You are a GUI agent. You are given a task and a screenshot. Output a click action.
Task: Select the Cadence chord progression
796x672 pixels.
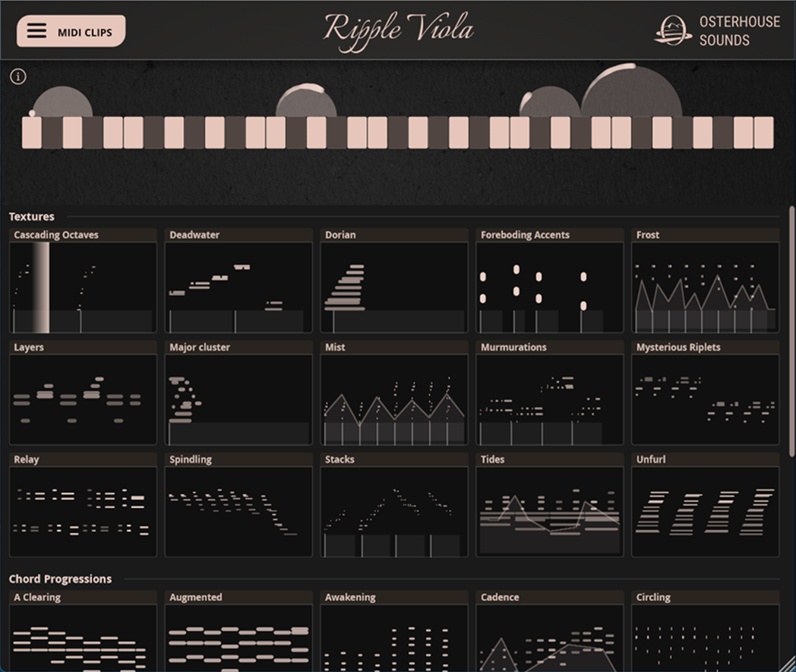[550, 631]
